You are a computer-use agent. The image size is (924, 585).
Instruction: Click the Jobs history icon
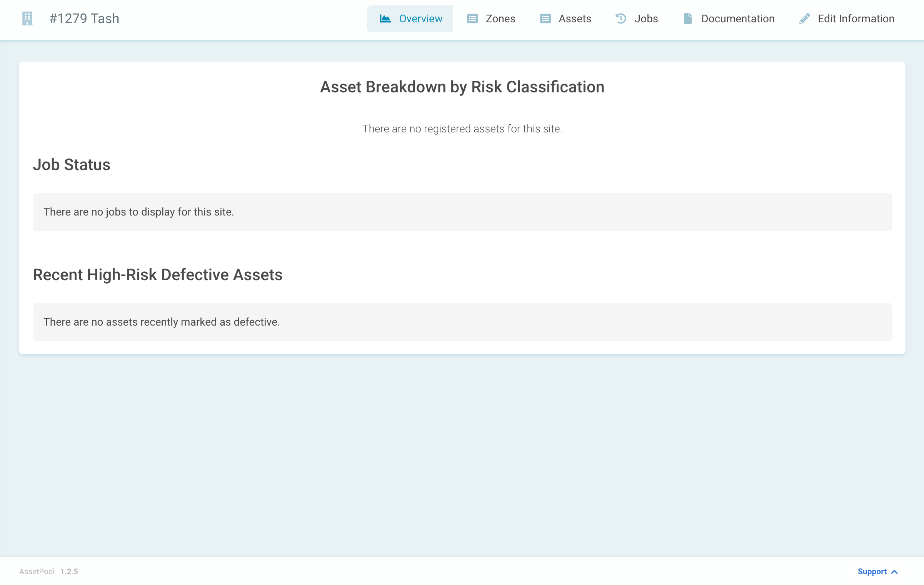pos(620,18)
